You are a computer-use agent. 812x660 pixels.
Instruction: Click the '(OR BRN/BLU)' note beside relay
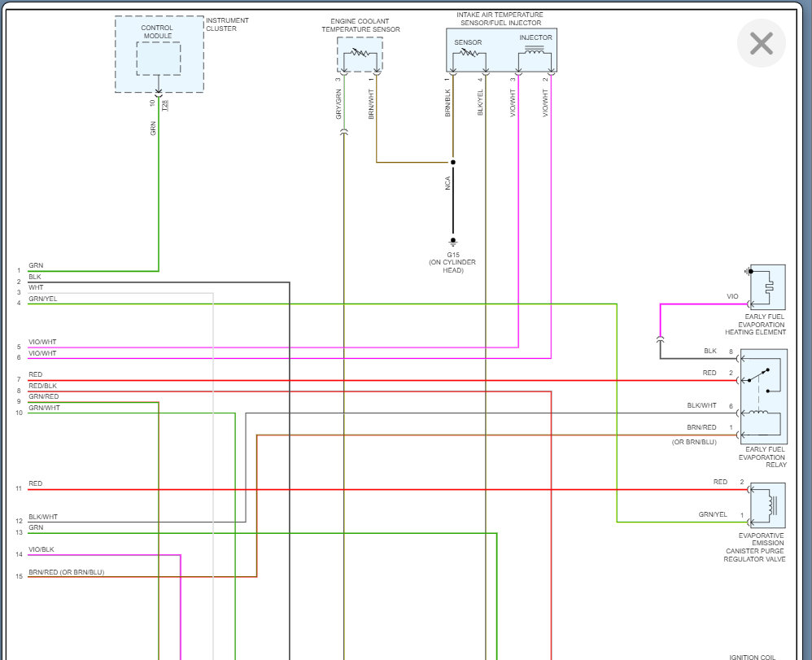point(695,443)
